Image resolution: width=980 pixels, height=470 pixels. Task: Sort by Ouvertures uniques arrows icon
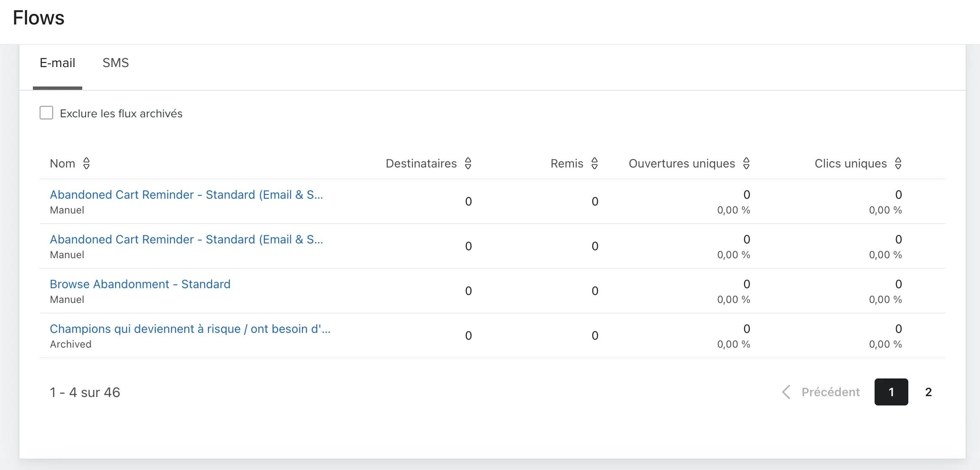click(746, 163)
